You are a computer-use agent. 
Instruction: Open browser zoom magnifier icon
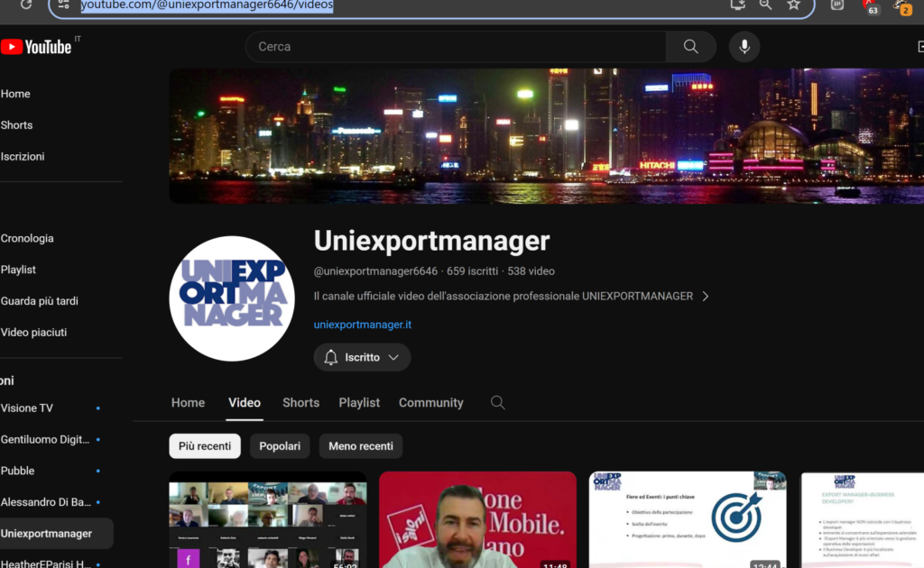(x=765, y=5)
